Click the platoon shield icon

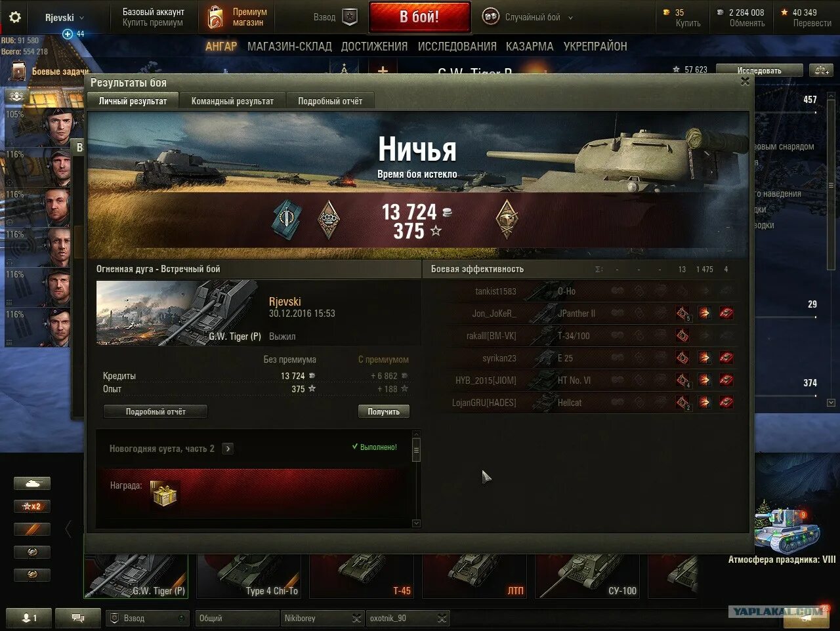[x=350, y=17]
